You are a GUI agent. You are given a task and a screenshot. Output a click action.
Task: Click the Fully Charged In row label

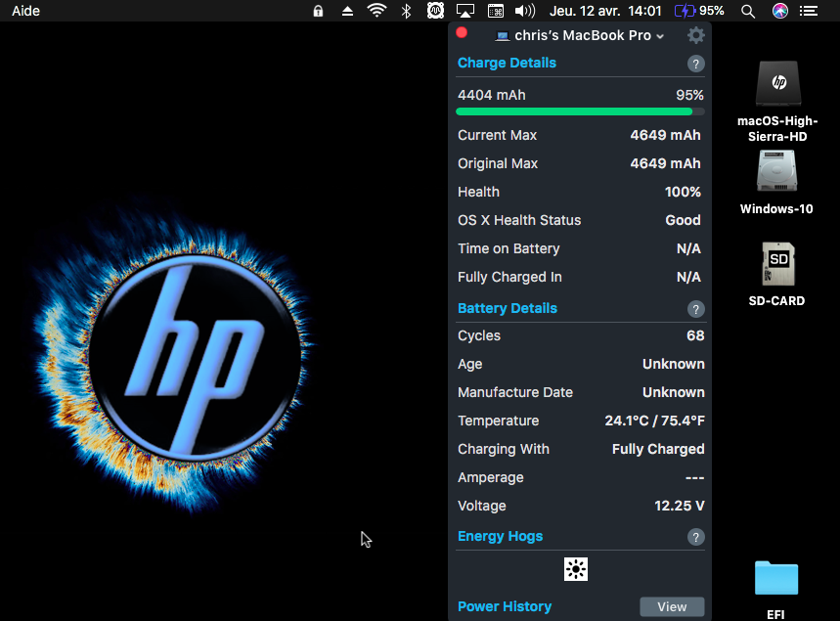(x=509, y=277)
